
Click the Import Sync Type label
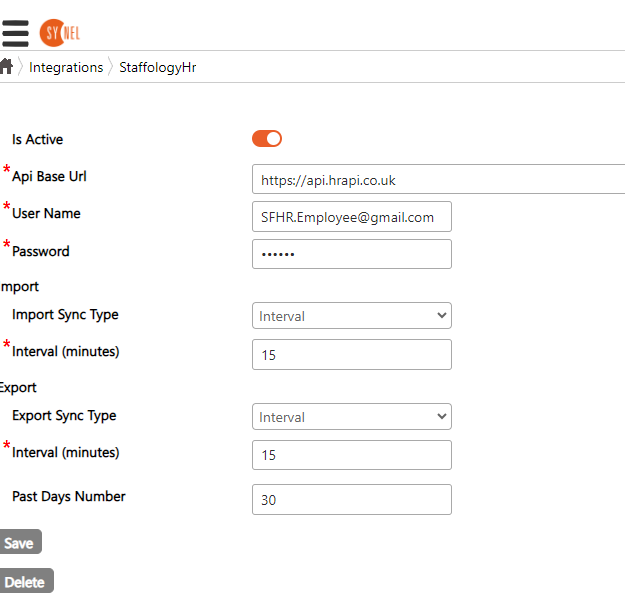click(65, 315)
